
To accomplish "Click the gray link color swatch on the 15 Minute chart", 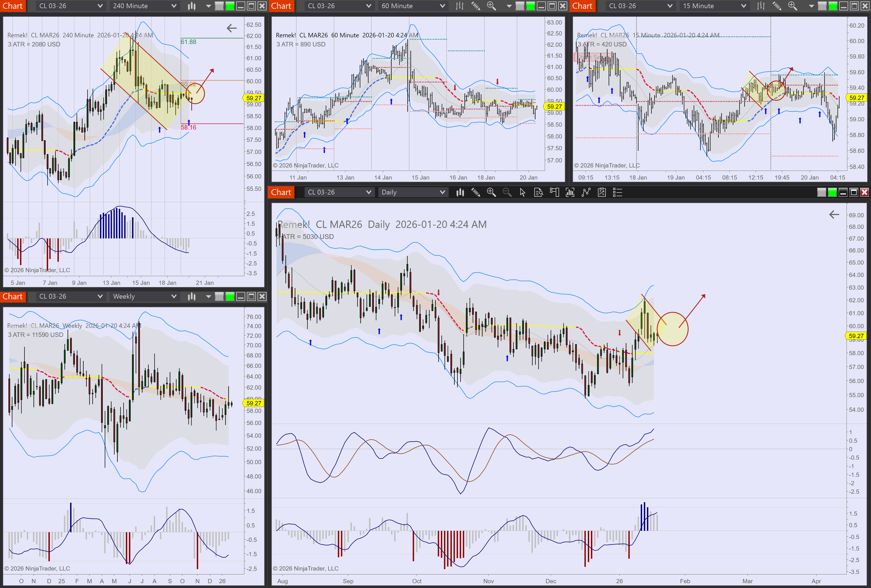I will click(822, 6).
